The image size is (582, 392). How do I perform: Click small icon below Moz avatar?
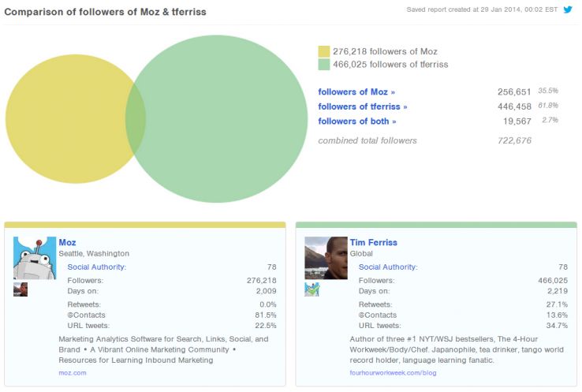[x=21, y=289]
